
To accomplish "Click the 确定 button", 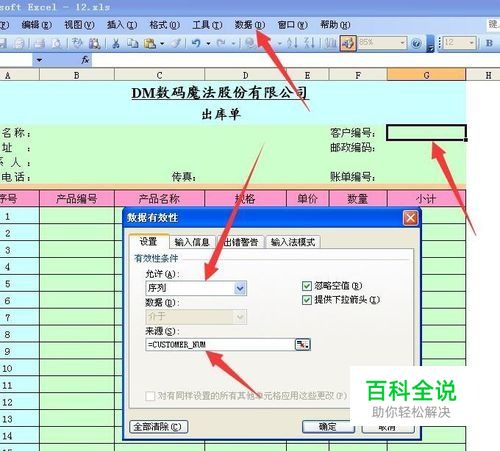I will click(328, 427).
